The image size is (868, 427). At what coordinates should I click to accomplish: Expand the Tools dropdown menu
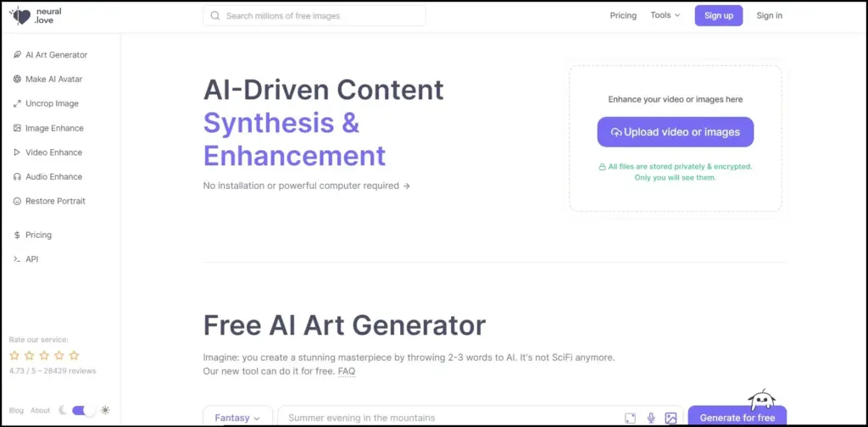coord(665,15)
